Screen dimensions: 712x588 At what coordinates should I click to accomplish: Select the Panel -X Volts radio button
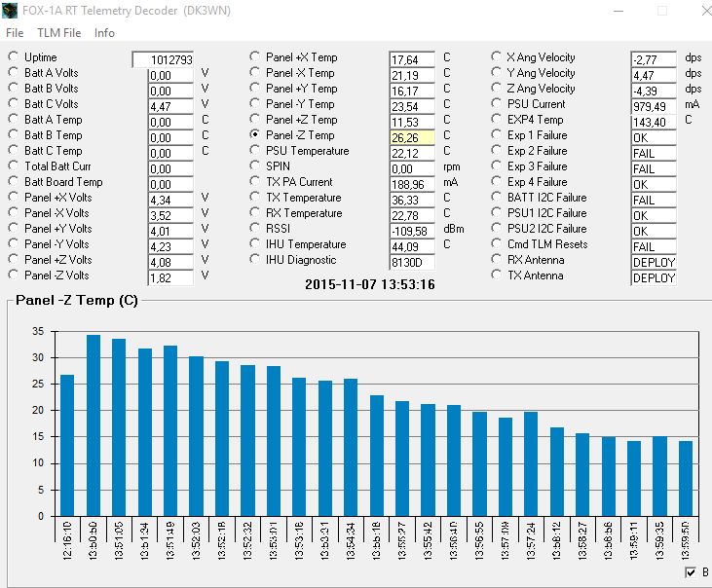point(14,212)
